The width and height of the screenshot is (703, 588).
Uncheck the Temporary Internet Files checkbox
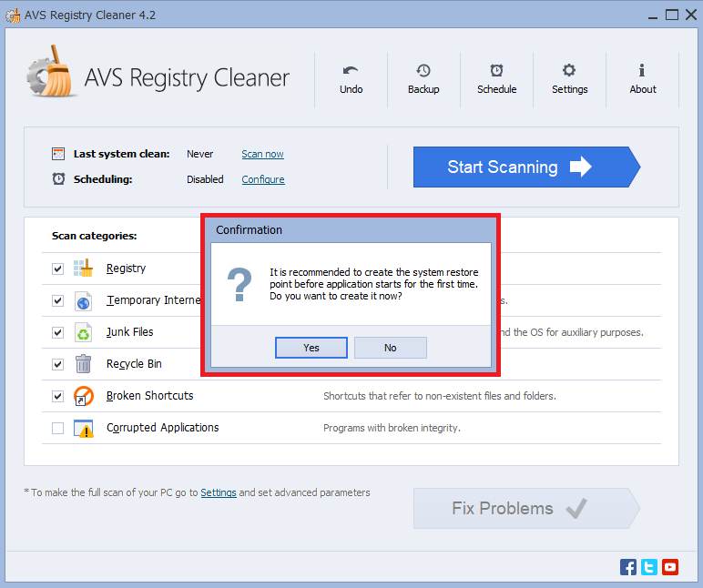tap(57, 300)
